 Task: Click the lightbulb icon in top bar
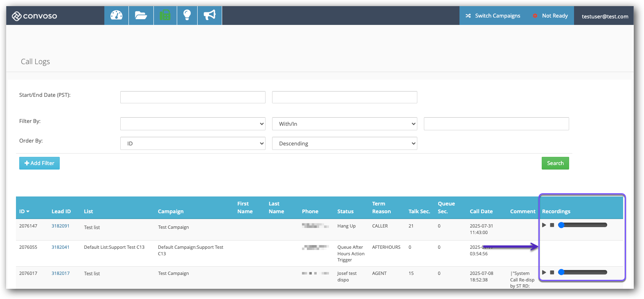click(187, 16)
